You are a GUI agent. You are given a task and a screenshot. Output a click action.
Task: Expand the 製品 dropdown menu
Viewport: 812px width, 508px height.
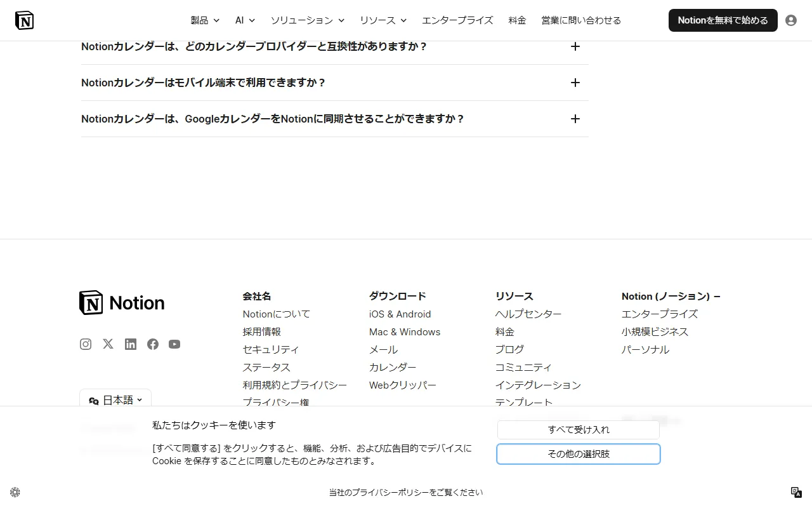click(204, 20)
